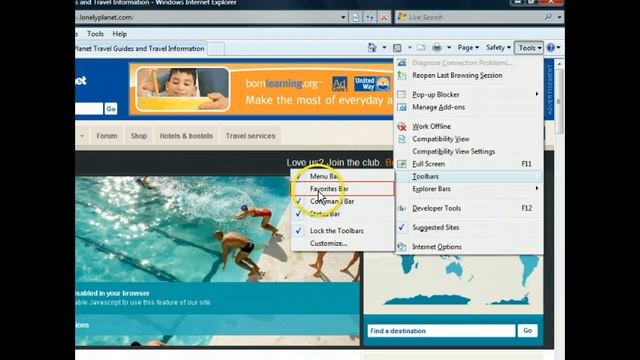Image resolution: width=640 pixels, height=360 pixels.
Task: Click the Compatibility View page icon in address bar
Action: click(356, 17)
